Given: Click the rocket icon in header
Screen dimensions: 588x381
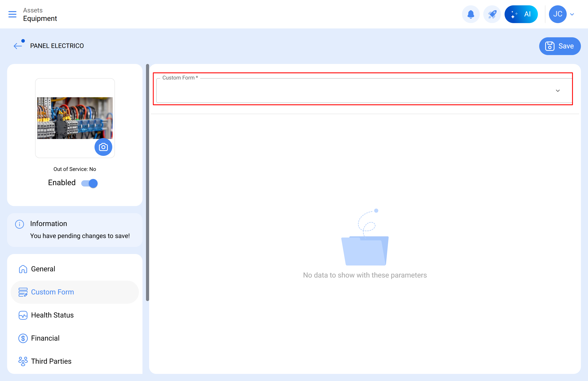Looking at the screenshot, I should point(492,14).
